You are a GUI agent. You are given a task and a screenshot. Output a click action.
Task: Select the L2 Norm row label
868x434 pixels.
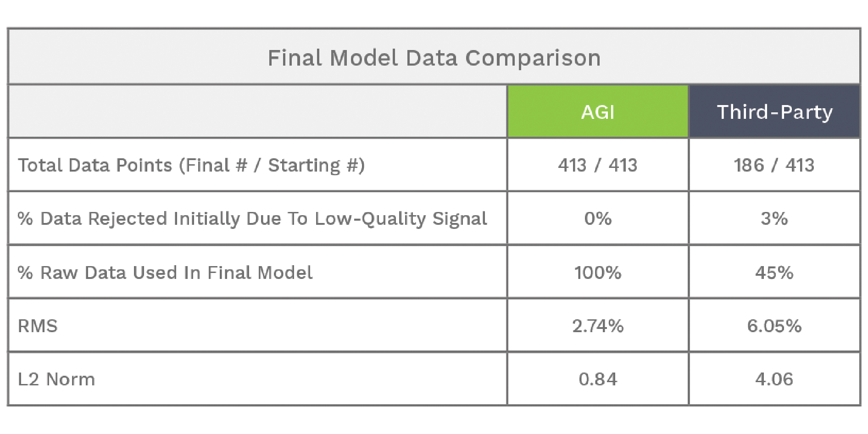pos(56,379)
